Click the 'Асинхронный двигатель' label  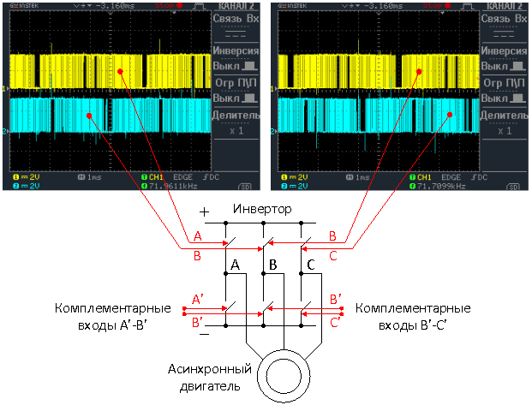[210, 378]
